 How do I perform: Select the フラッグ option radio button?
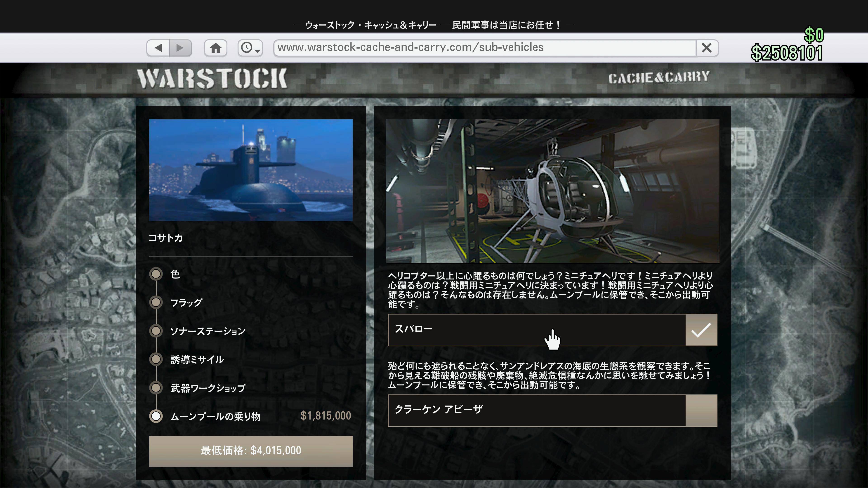156,303
